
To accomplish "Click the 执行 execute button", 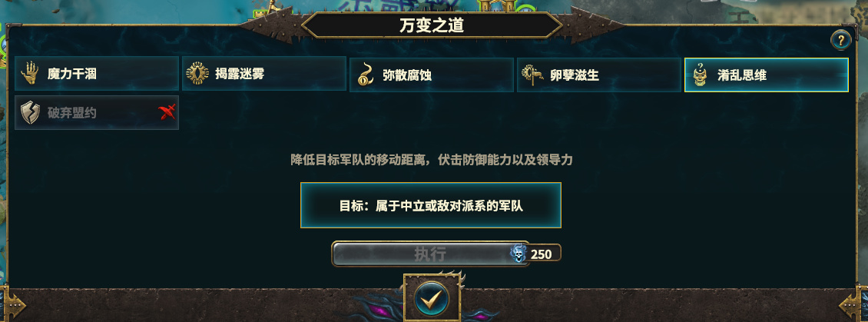I will [x=430, y=254].
